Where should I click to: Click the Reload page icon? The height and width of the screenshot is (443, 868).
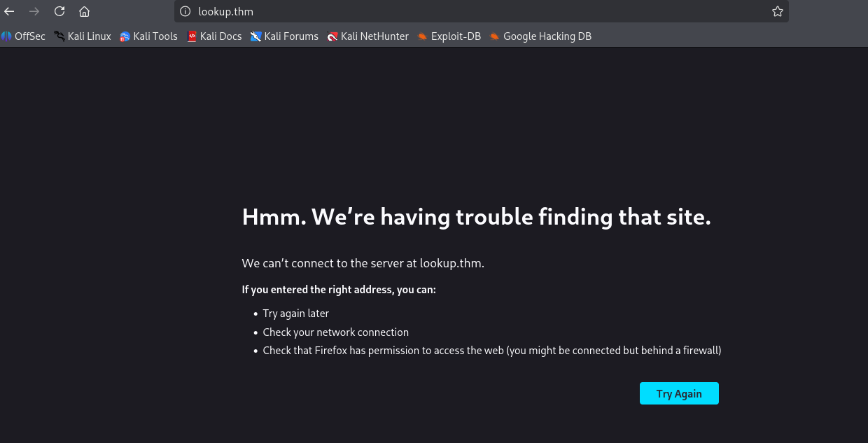point(59,11)
